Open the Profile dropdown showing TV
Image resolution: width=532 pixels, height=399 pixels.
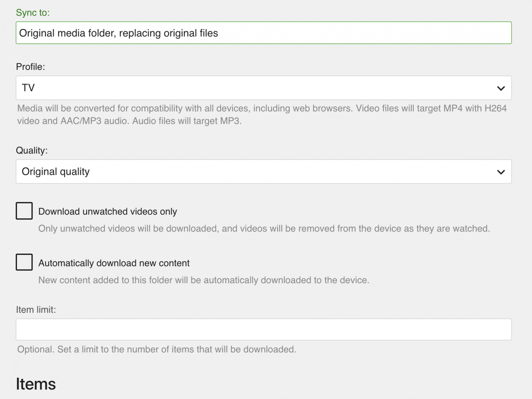tap(263, 88)
